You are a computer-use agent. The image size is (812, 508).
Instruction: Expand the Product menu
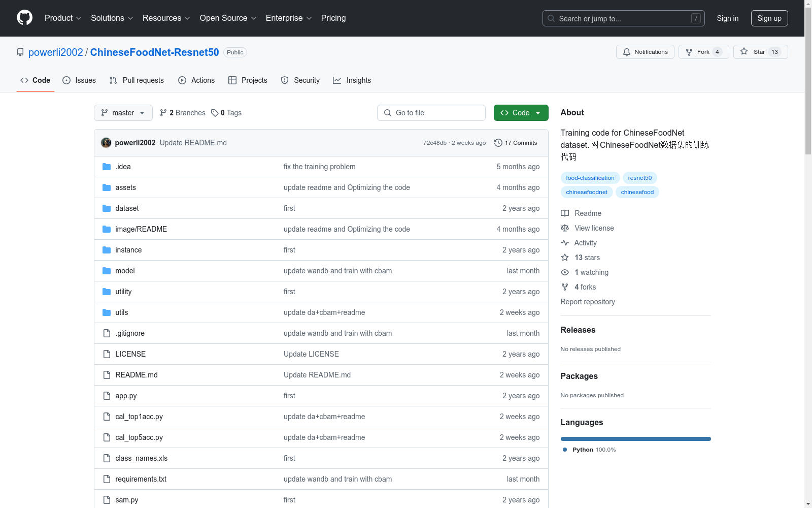pyautogui.click(x=63, y=18)
